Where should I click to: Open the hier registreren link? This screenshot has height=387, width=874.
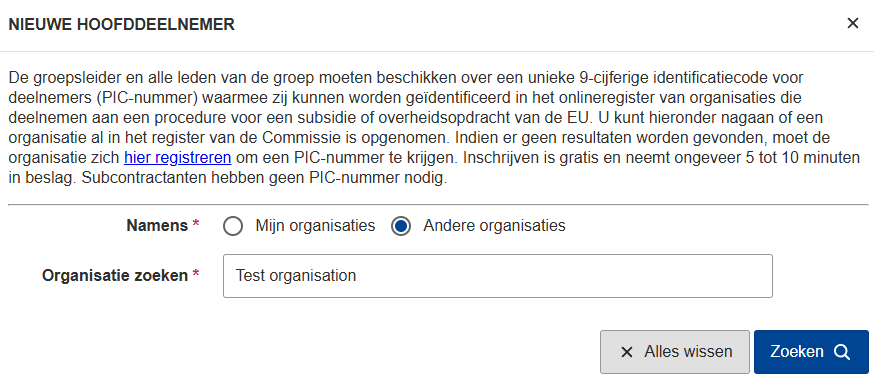tap(177, 158)
